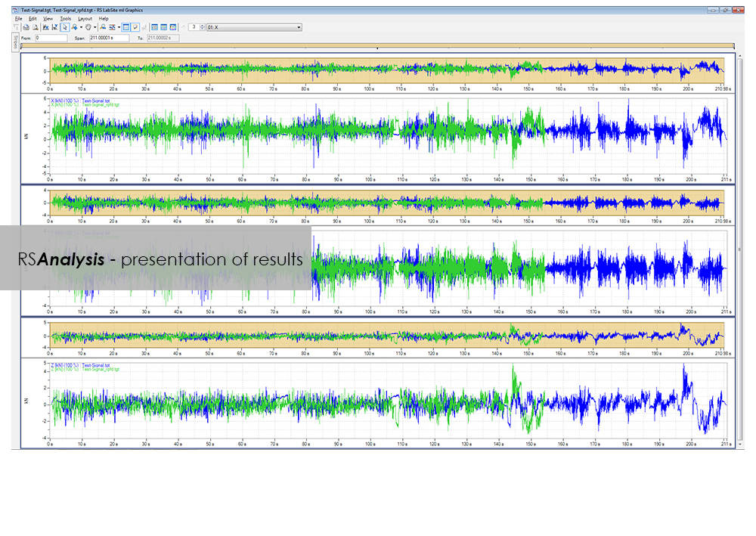756x536 pixels.
Task: Click the yellow time range slider bar
Action: pos(378,45)
